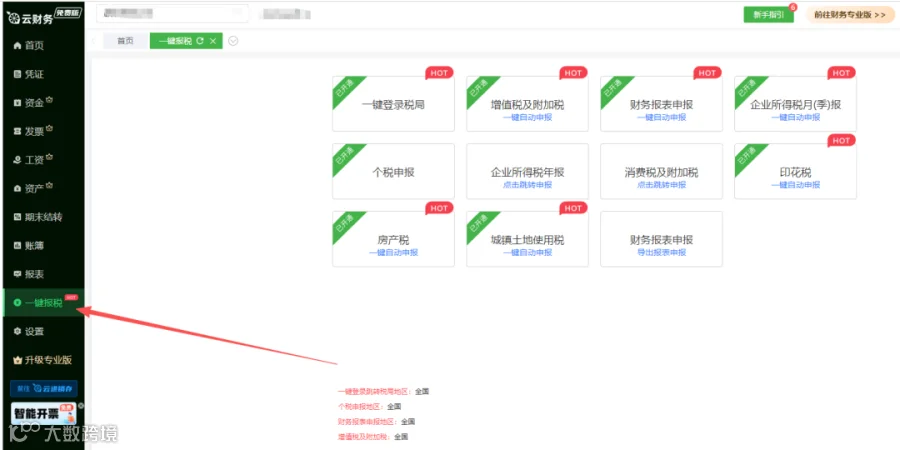
Task: Click 一键自动申报 under 企业所得税月(季)报
Action: click(796, 117)
